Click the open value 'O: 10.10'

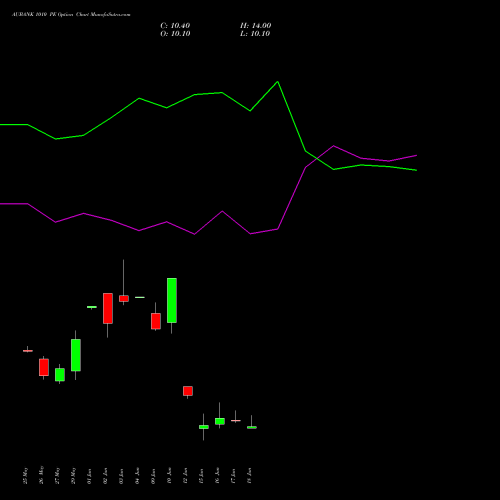(175, 34)
